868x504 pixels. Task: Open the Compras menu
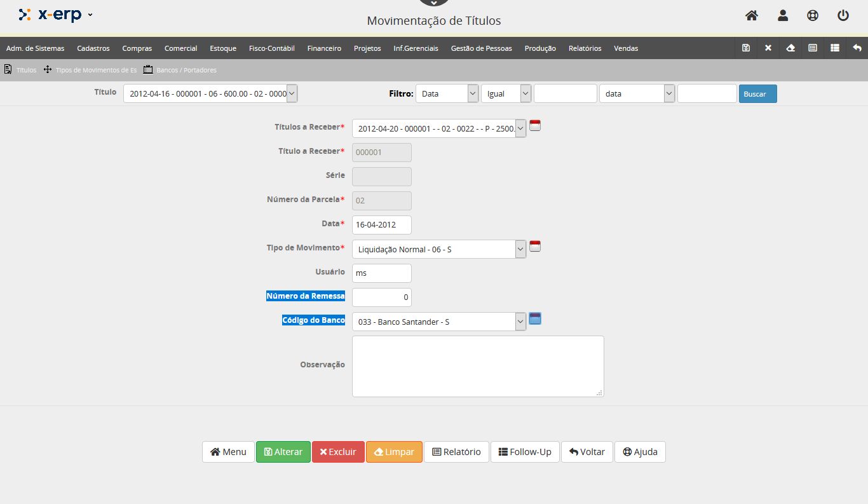(137, 48)
